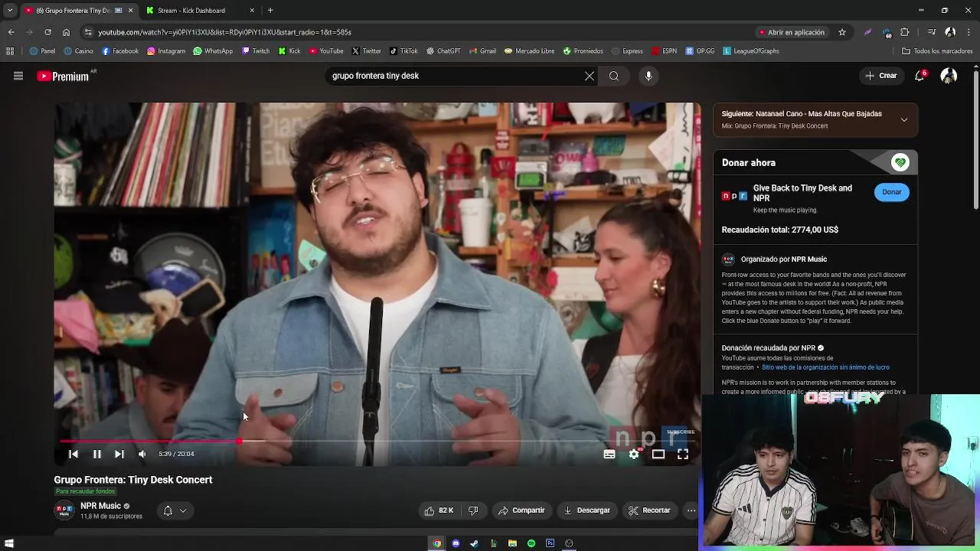Open the Twitch bookmark
980x551 pixels.
coord(256,51)
